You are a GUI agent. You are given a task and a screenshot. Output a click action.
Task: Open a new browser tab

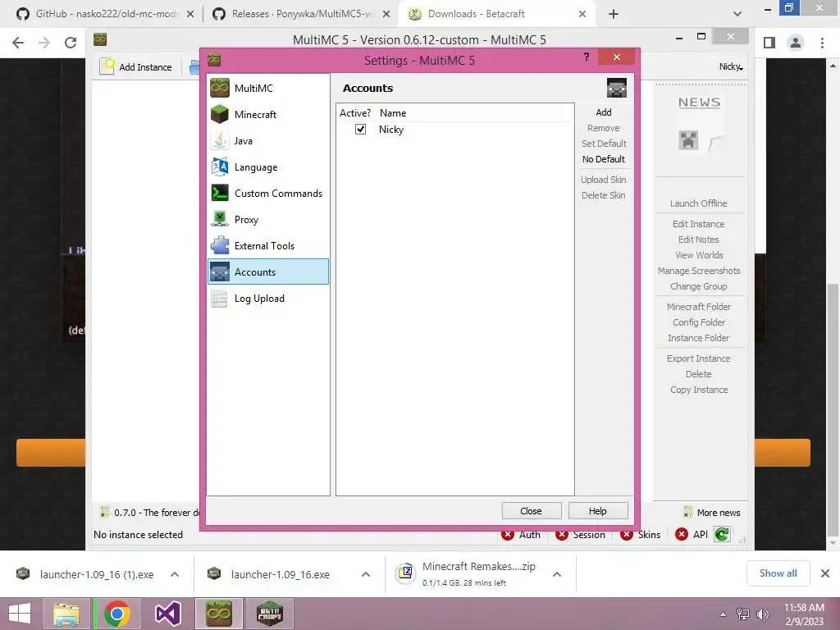614,14
